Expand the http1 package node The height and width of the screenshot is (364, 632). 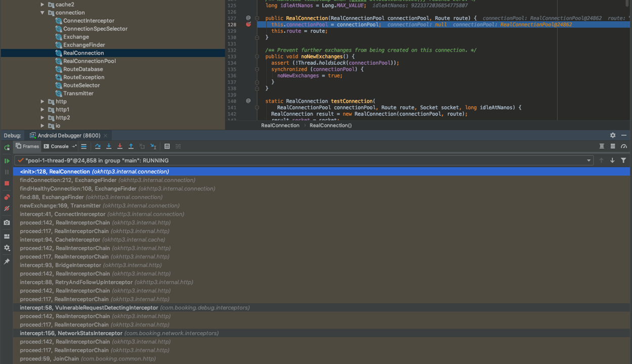click(x=43, y=110)
